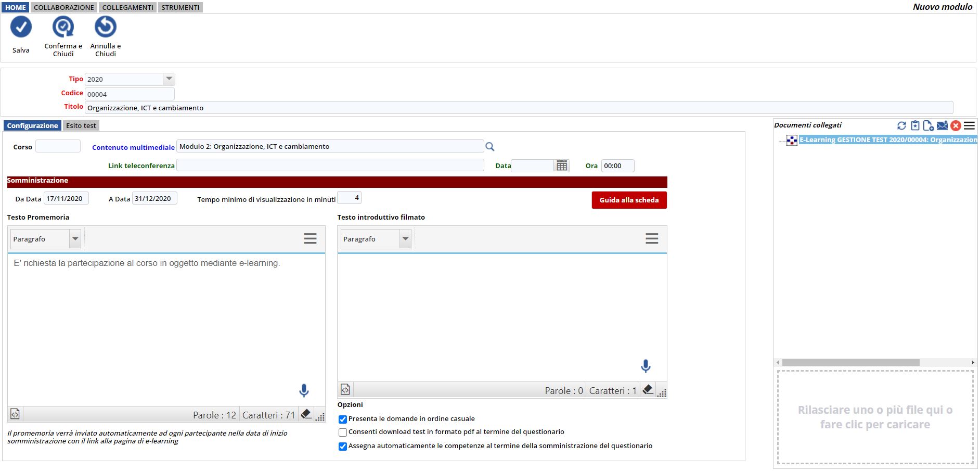Uncheck Assegna automaticamente le competenze
This screenshot has height=471, width=980.
[343, 447]
